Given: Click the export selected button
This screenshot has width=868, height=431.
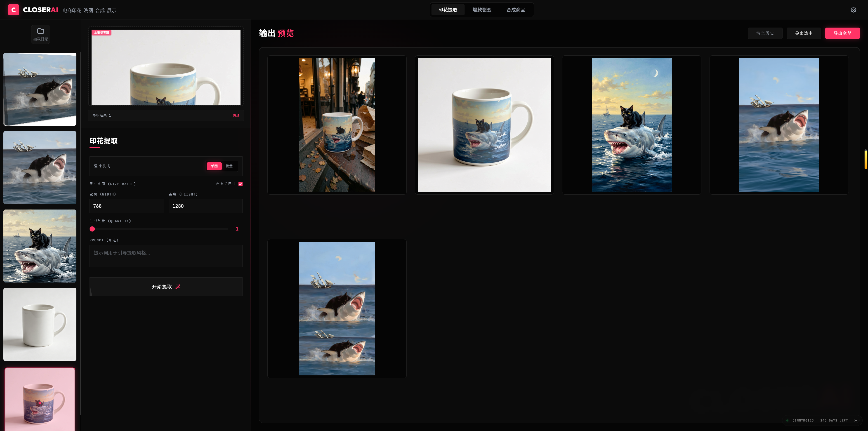Looking at the screenshot, I should click(803, 33).
